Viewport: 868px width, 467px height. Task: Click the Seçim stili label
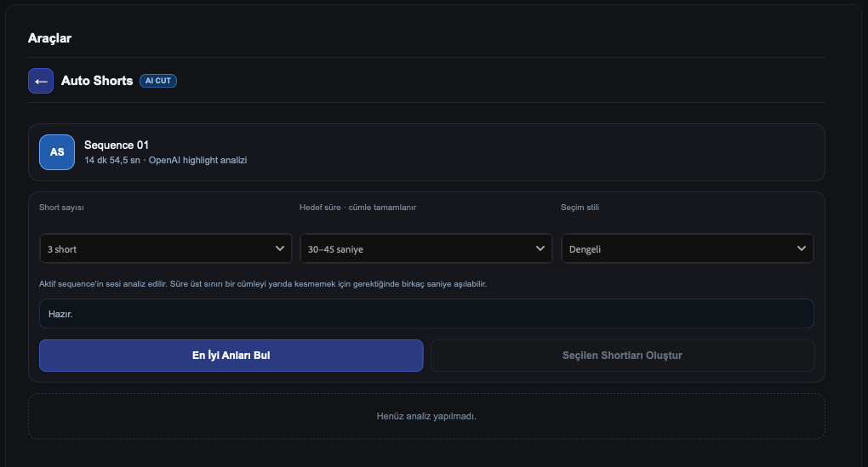(x=580, y=208)
